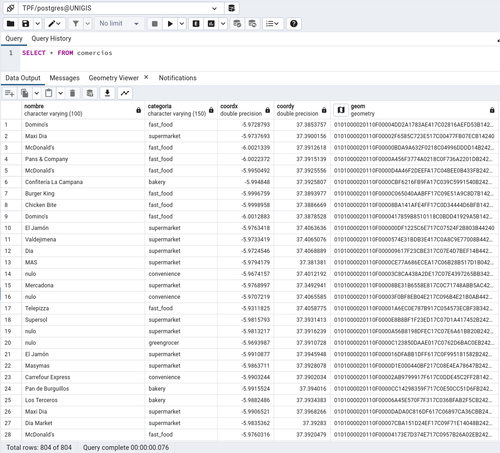
Task: Open the Edit pencil menu
Action: [x=55, y=24]
